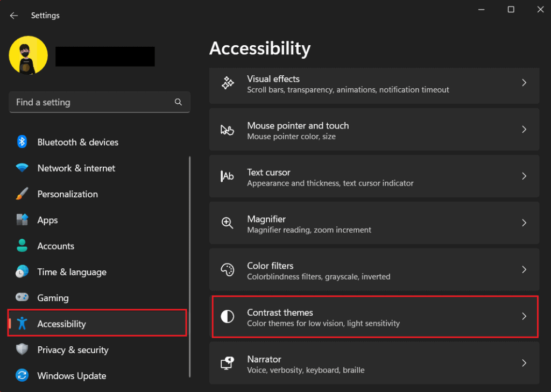Open Mouse pointer and touch chevron arrow
The image size is (551, 392).
[524, 130]
